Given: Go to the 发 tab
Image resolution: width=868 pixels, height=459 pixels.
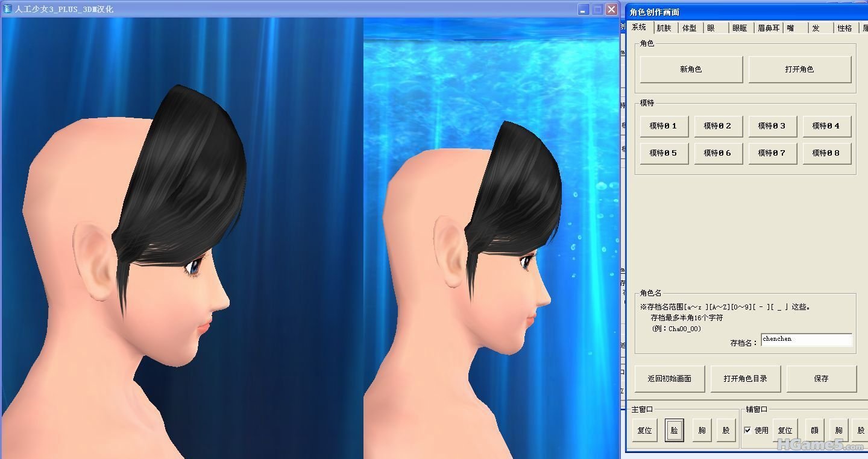Looking at the screenshot, I should (816, 28).
